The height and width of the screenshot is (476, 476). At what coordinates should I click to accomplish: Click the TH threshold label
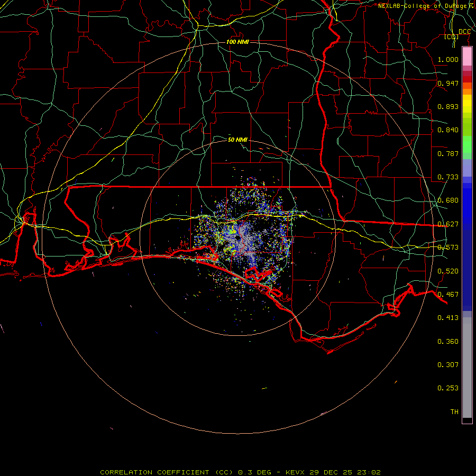pyautogui.click(x=454, y=412)
